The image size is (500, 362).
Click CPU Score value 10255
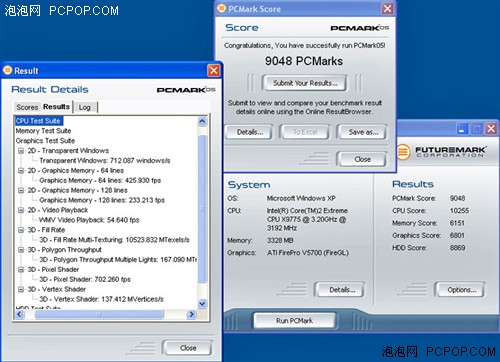coord(459,211)
